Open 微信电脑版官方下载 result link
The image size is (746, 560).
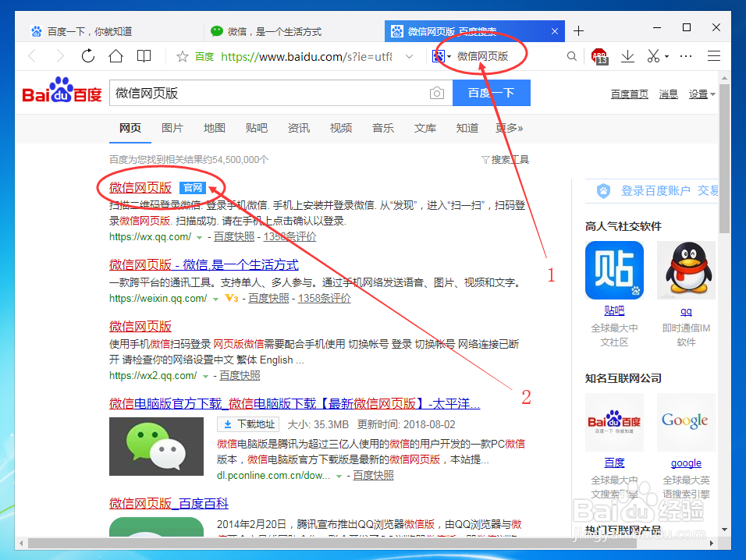[x=294, y=403]
